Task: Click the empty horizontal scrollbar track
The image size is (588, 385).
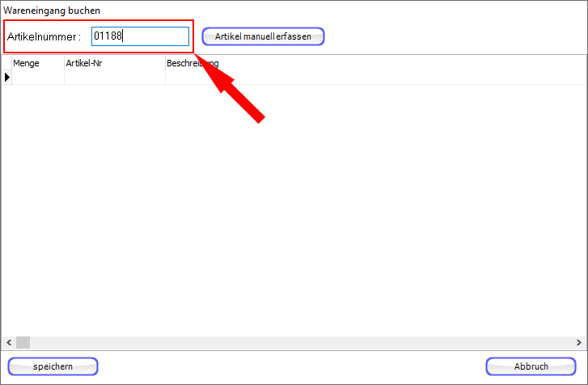Action: [299, 342]
